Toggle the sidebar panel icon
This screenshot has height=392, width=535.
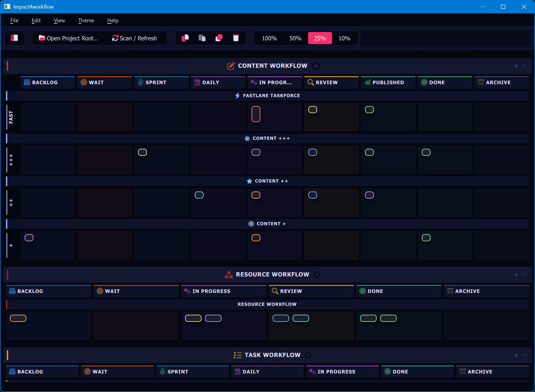(14, 38)
